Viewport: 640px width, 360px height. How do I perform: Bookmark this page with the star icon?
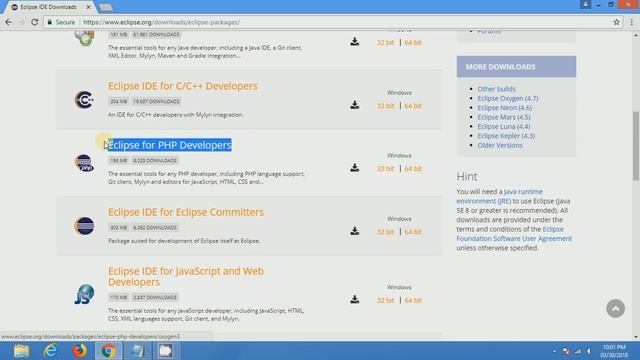pos(616,22)
